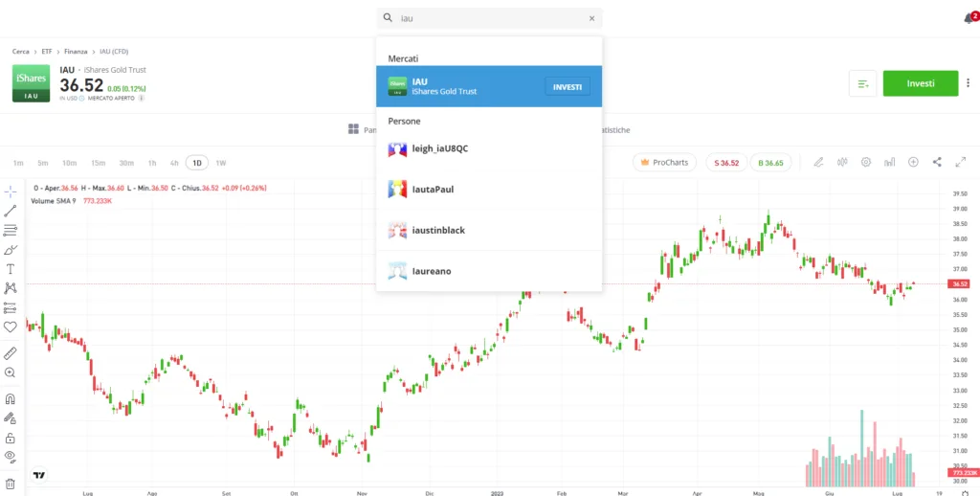980x496 pixels.
Task: Click the Persone section heading
Action: point(405,121)
